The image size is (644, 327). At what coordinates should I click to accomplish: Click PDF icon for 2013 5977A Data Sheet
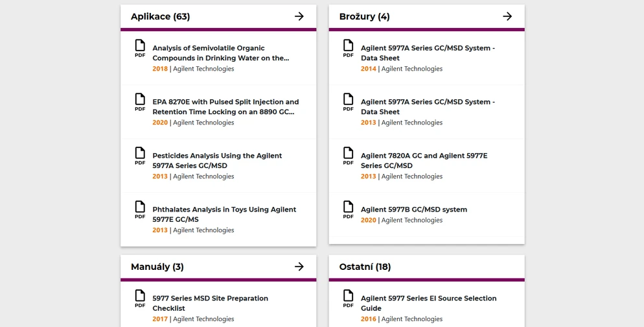tap(349, 103)
